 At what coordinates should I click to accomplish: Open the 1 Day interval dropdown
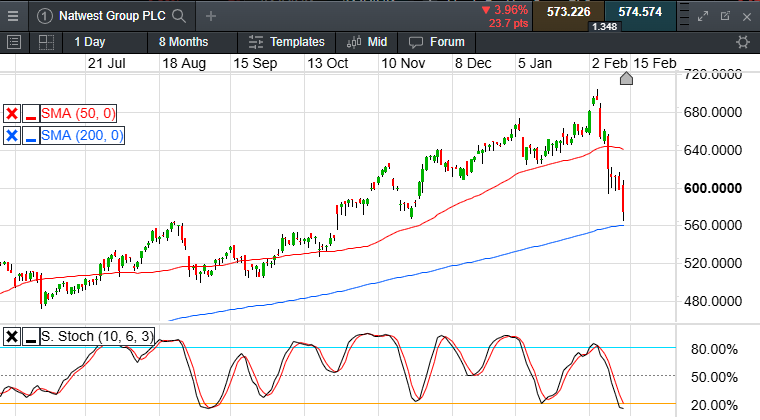(89, 42)
